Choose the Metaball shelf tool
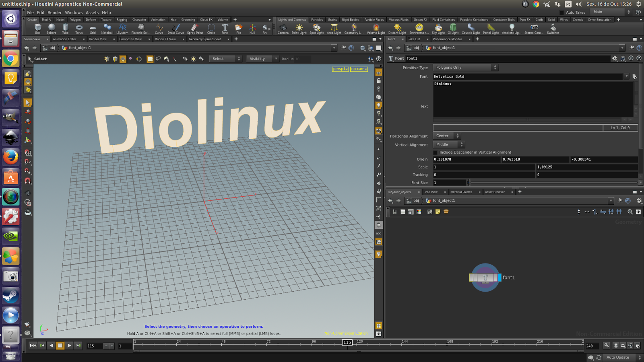The height and width of the screenshot is (362, 644). (107, 29)
